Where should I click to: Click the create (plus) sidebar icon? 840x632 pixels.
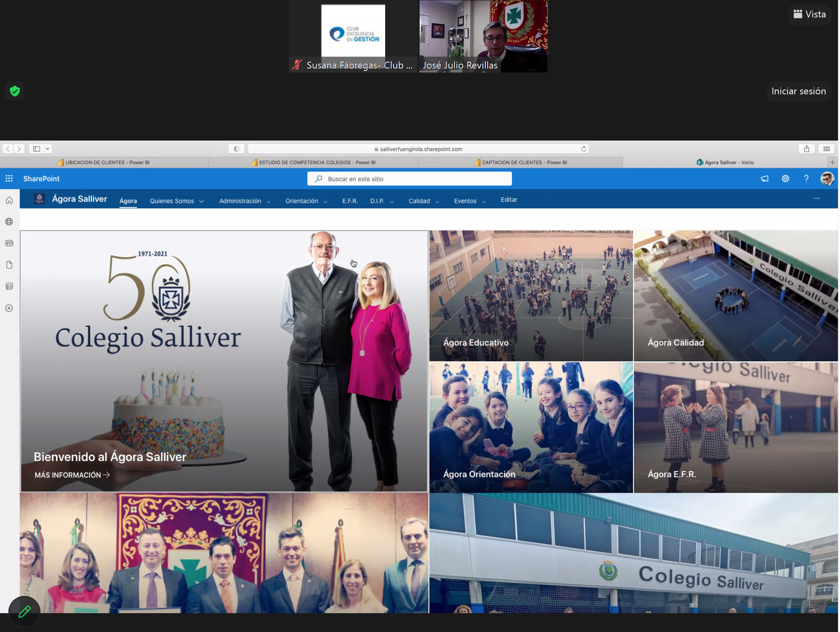[x=9, y=308]
